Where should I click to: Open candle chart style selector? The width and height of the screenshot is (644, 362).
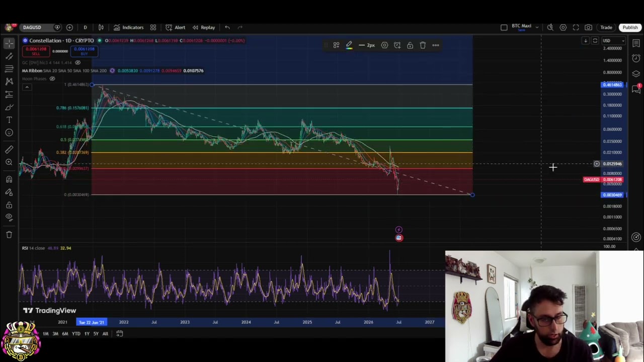[x=101, y=27]
